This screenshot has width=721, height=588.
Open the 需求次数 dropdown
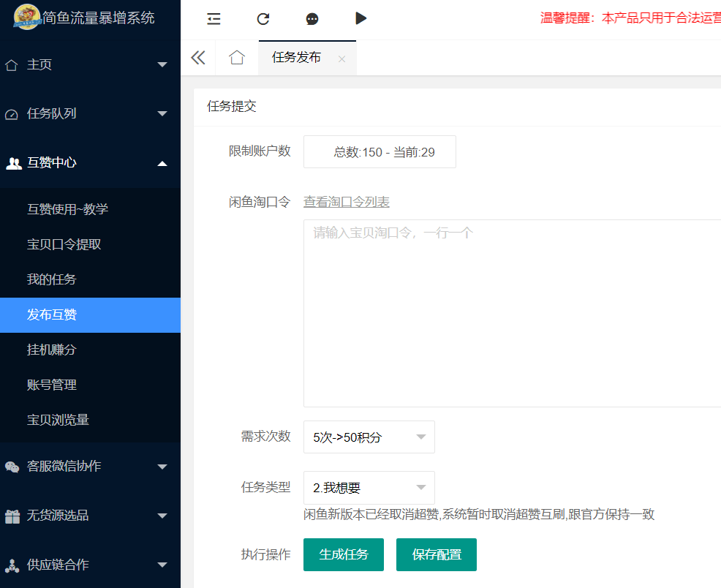point(369,437)
